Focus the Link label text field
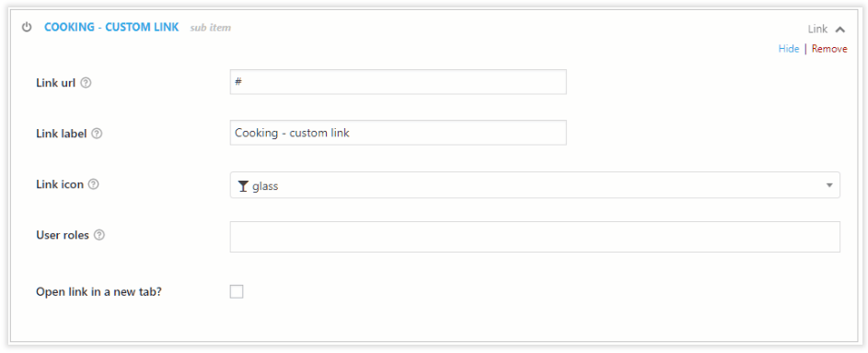Screen dimensions: 868x353 pos(398,133)
